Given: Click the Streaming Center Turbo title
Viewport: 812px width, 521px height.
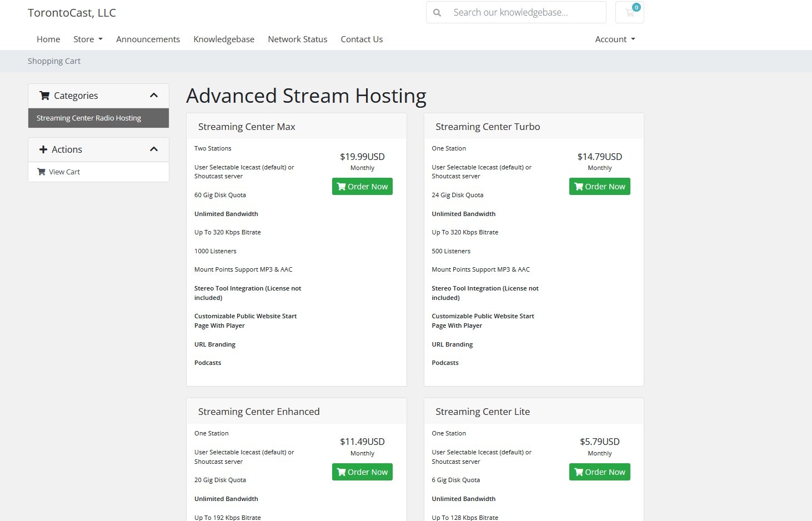Looking at the screenshot, I should (x=488, y=127).
